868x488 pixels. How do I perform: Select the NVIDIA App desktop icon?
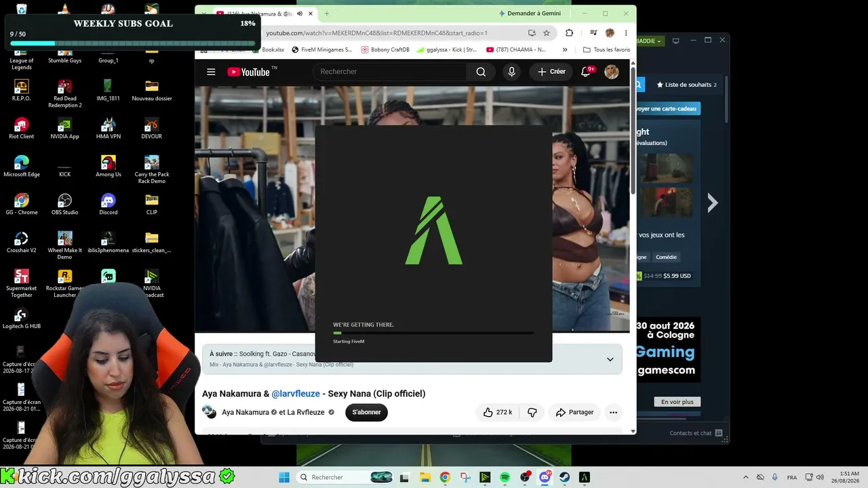pos(65,127)
